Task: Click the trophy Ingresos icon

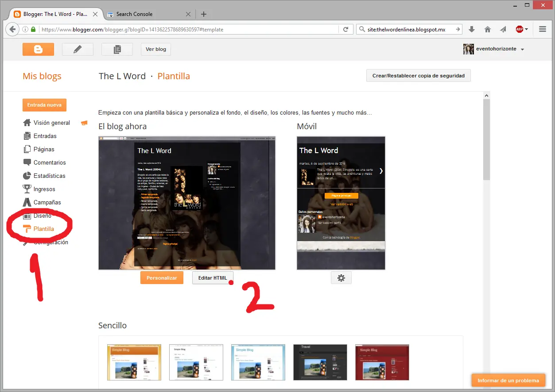Action: pyautogui.click(x=27, y=189)
